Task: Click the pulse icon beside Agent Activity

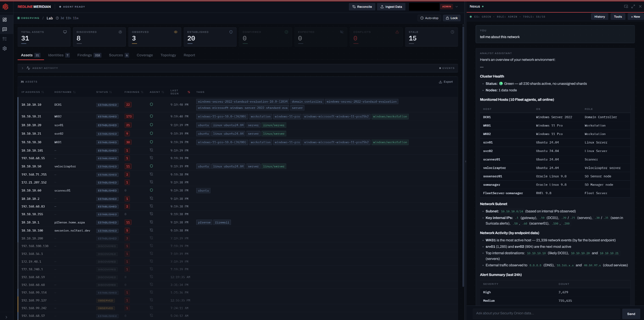Action: (x=28, y=68)
